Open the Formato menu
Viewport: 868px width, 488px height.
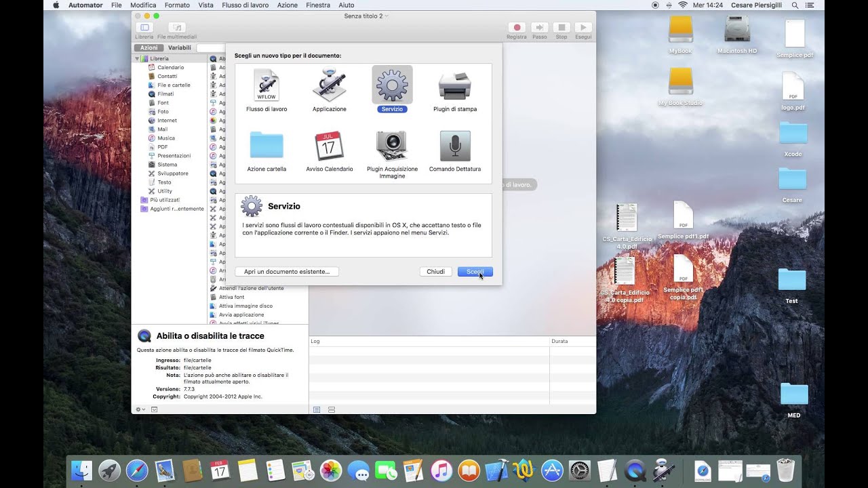[177, 5]
